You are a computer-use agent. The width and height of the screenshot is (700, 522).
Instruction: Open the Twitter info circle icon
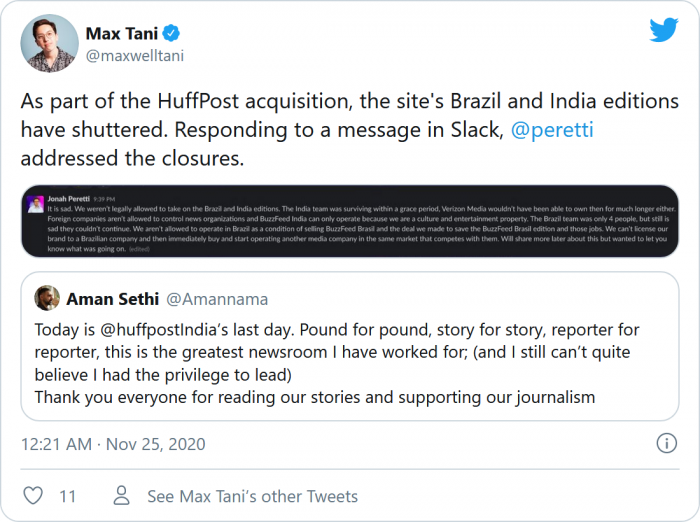(666, 443)
